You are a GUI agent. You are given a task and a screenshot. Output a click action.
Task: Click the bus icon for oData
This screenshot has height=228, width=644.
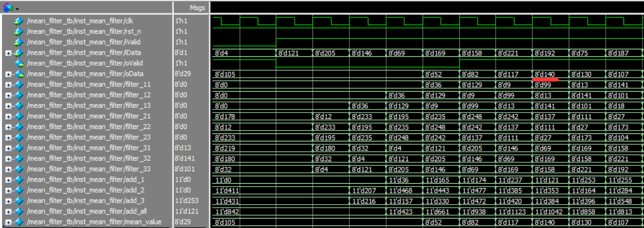tap(19, 74)
